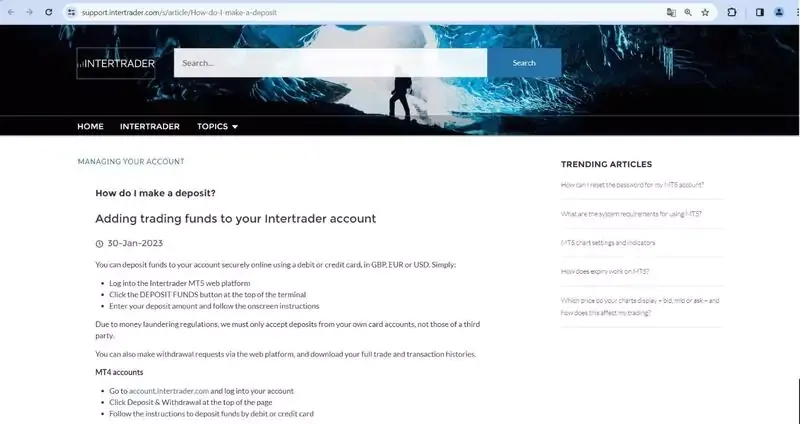Open the INTERTRADER menu item
Viewport: 800px width, 424px height.
149,126
